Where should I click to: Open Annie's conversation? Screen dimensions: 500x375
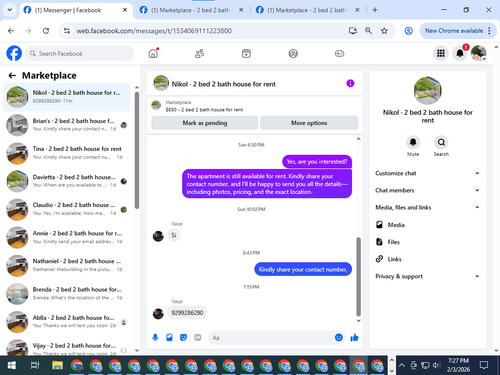coord(67,237)
